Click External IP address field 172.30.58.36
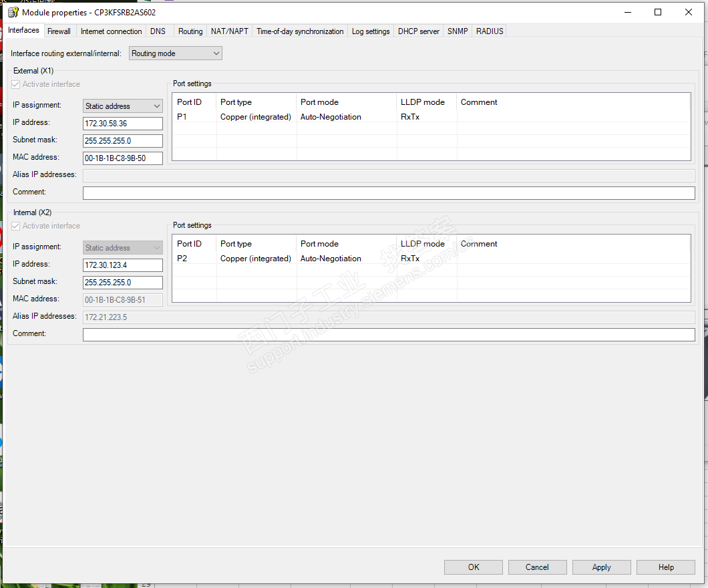This screenshot has height=588, width=708. click(x=122, y=124)
